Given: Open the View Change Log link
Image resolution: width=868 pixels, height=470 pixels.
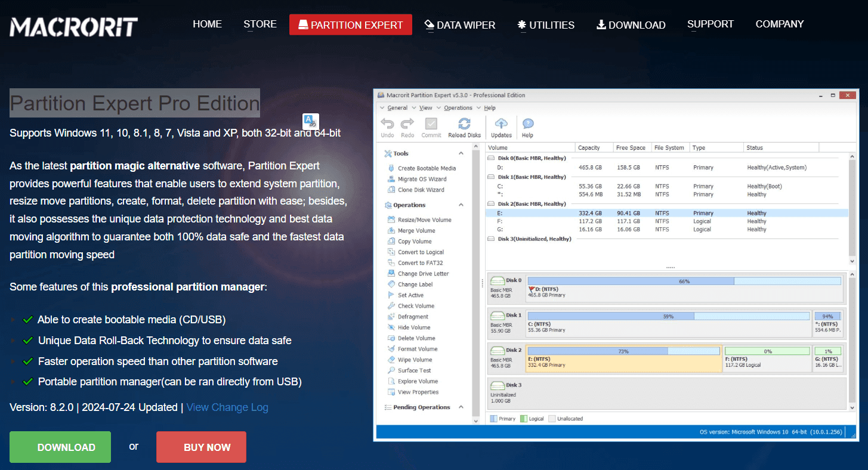Looking at the screenshot, I should pyautogui.click(x=227, y=407).
